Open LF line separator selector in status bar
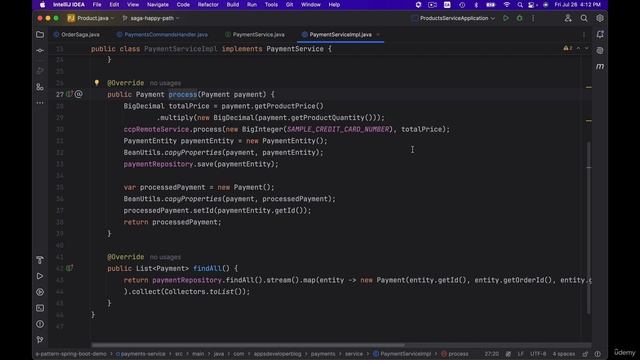 [x=520, y=354]
